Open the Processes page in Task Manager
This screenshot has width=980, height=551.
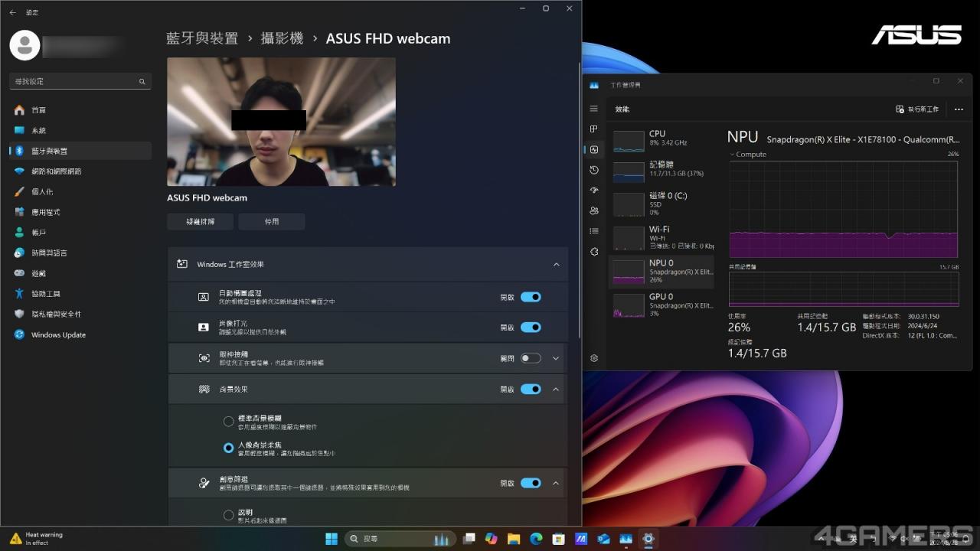(594, 129)
